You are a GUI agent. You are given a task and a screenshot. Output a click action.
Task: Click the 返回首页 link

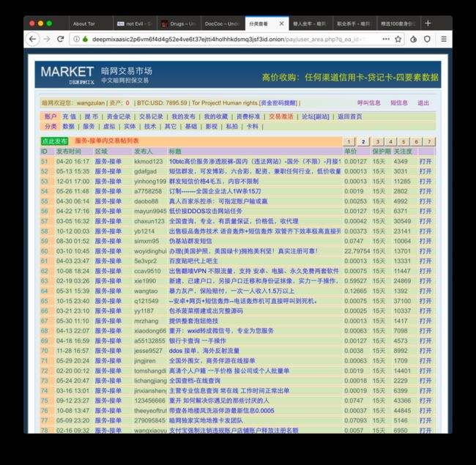point(350,116)
